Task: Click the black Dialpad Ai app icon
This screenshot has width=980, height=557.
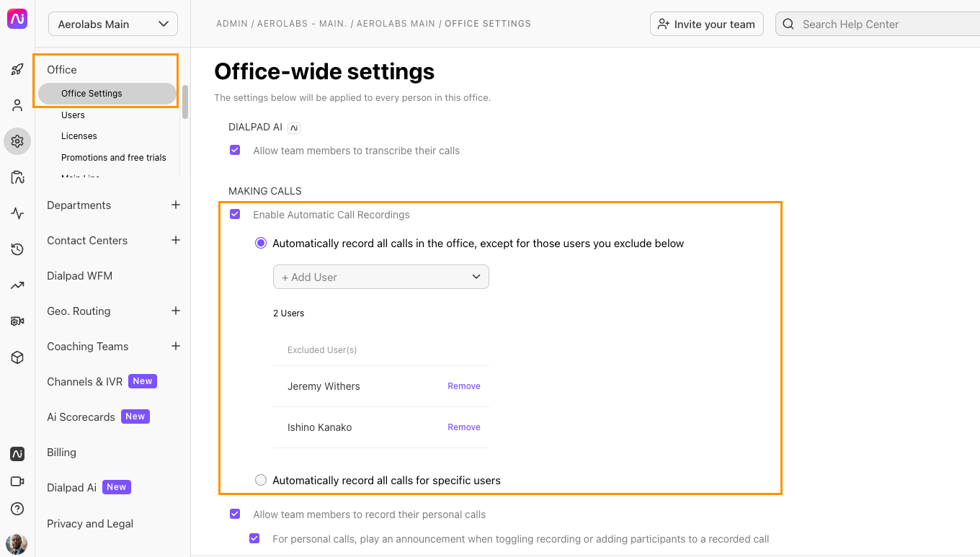Action: (17, 454)
